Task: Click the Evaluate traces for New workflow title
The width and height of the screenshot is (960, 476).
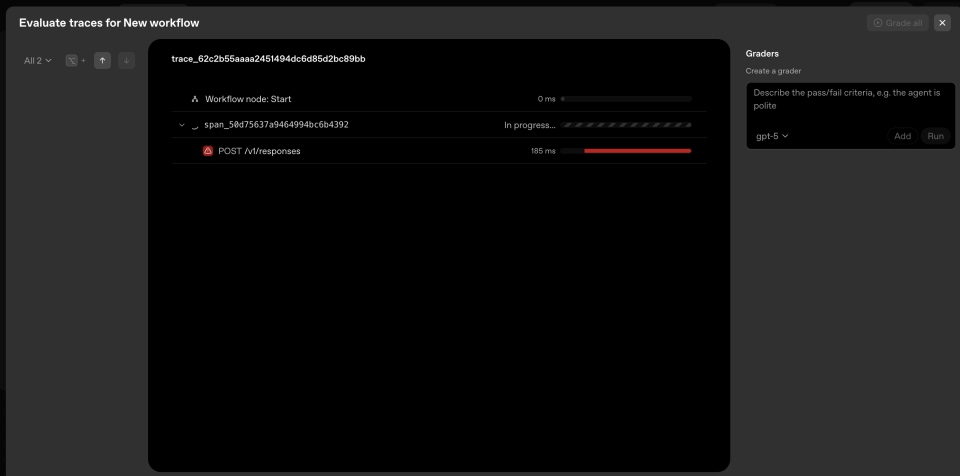Action: (x=109, y=23)
